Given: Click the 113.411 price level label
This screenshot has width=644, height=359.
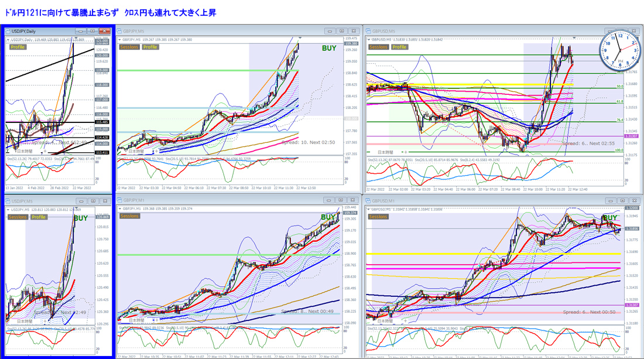Looking at the screenshot, I should tap(102, 152).
